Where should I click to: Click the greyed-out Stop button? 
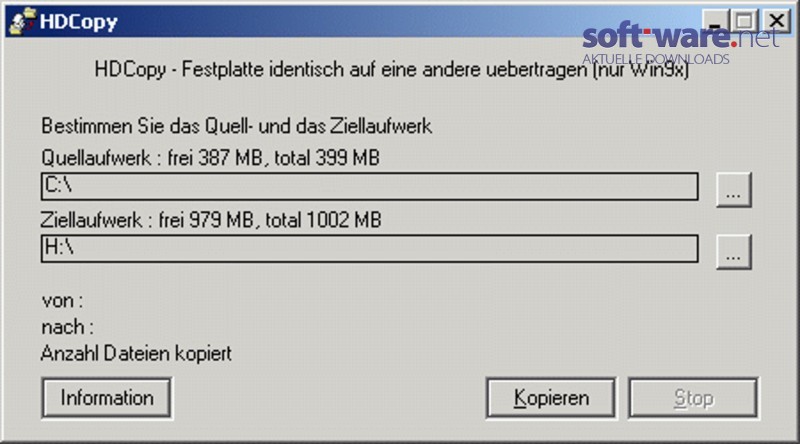coord(693,398)
